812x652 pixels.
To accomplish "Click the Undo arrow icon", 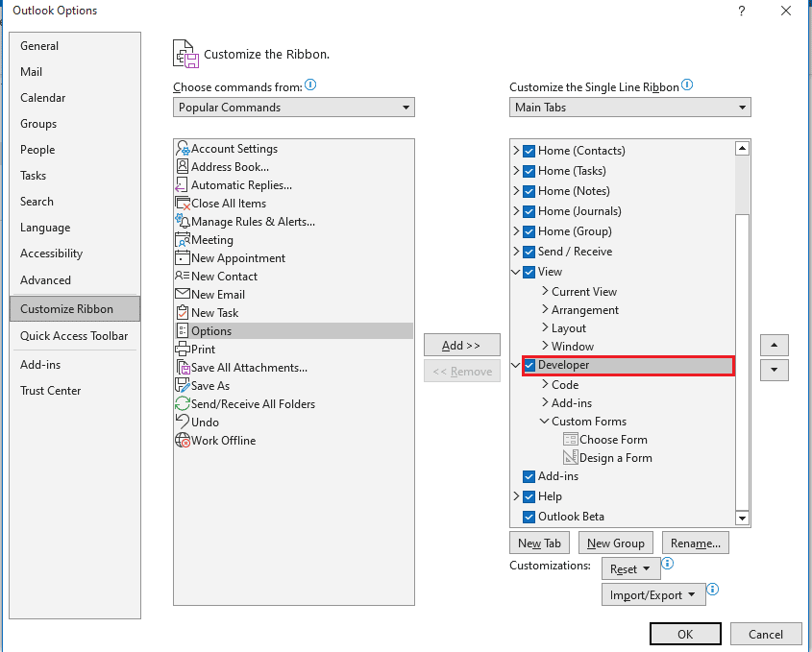I will [183, 423].
